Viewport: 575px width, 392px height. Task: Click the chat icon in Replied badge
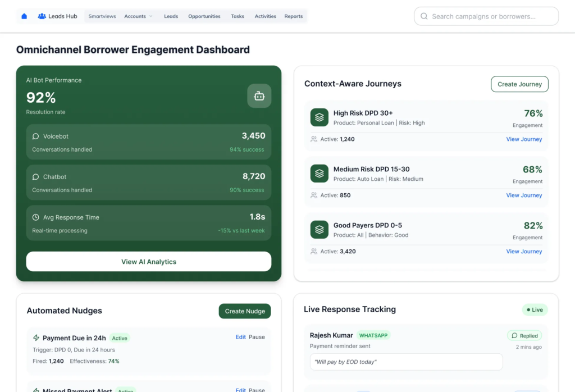pos(514,335)
